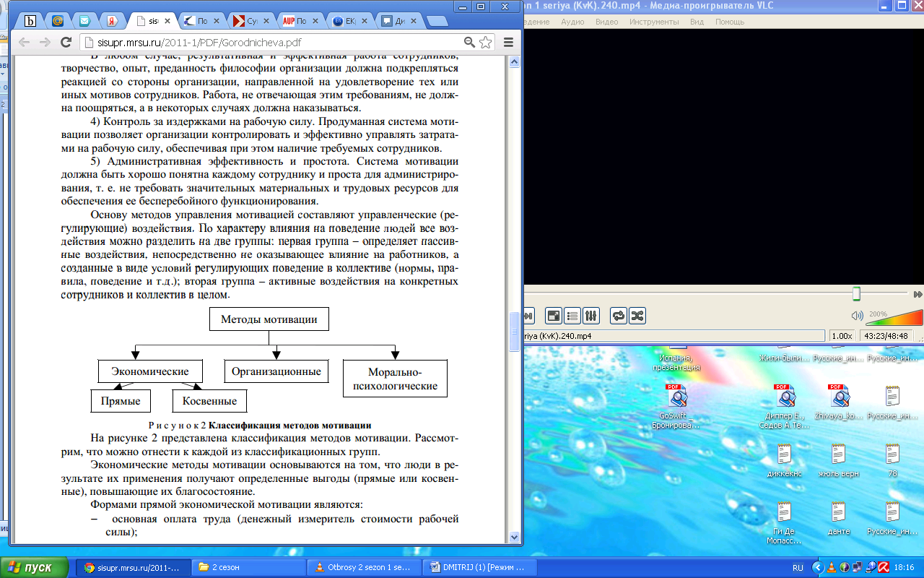
Task: Open the 'DMITRIJ (1)' Word taskbar button
Action: [481, 567]
